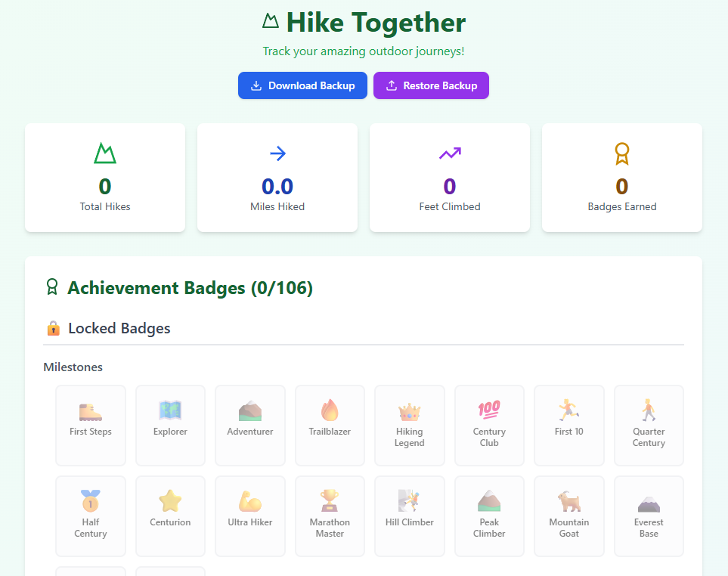The image size is (728, 576).
Task: Click the Hill Climber badge
Action: coord(409,516)
